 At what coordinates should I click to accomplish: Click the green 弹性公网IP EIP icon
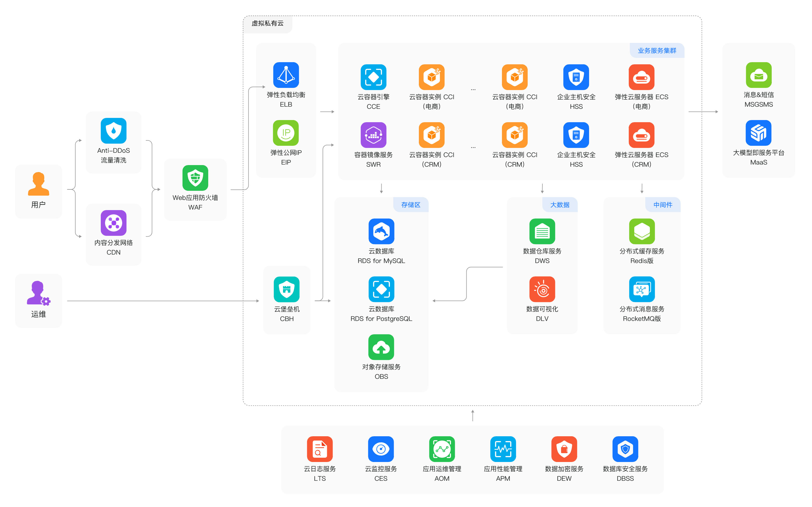[286, 133]
